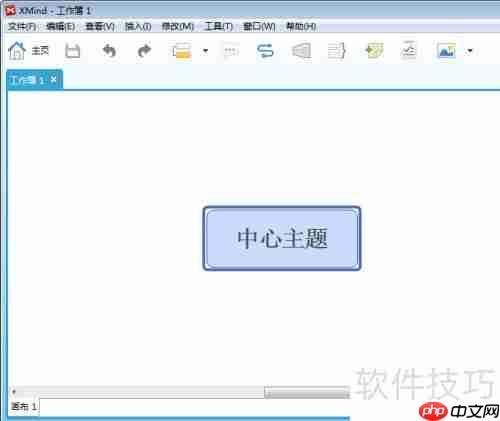Add a summary bracket

pos(337,51)
